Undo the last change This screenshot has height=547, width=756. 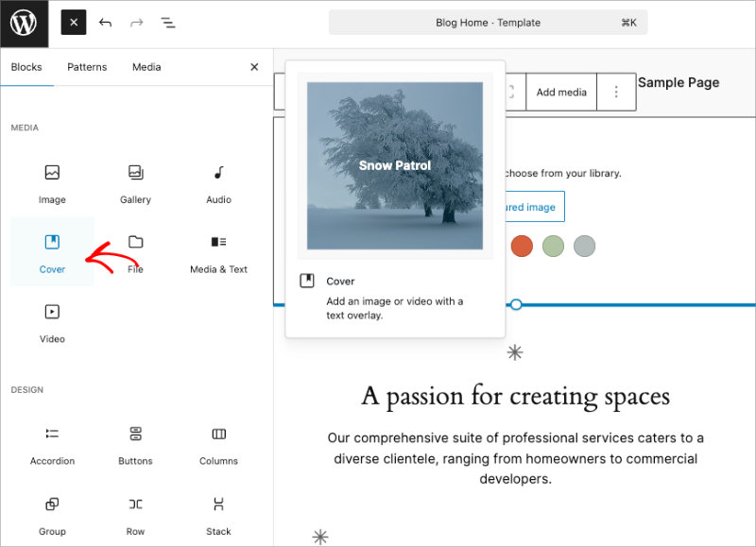pos(106,23)
